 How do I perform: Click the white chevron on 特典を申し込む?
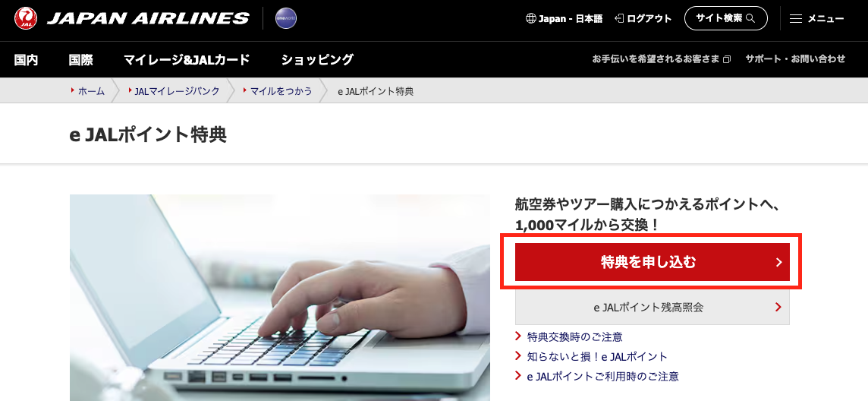click(778, 262)
